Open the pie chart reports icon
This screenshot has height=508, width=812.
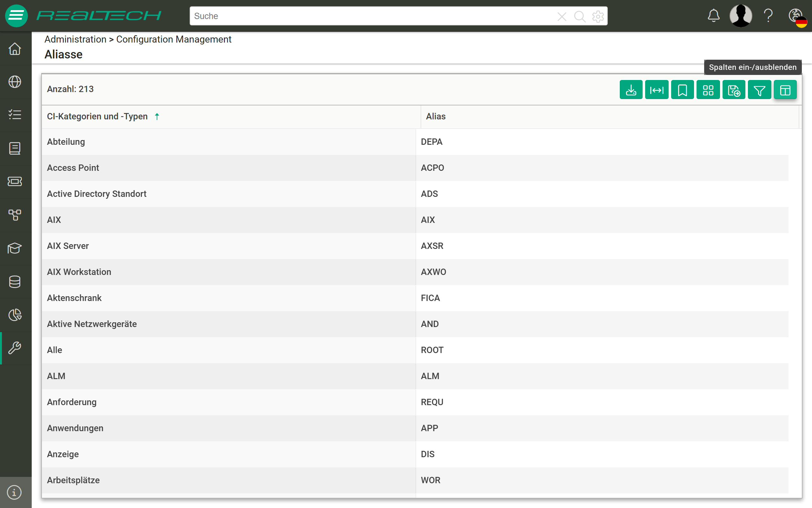pos(15,315)
